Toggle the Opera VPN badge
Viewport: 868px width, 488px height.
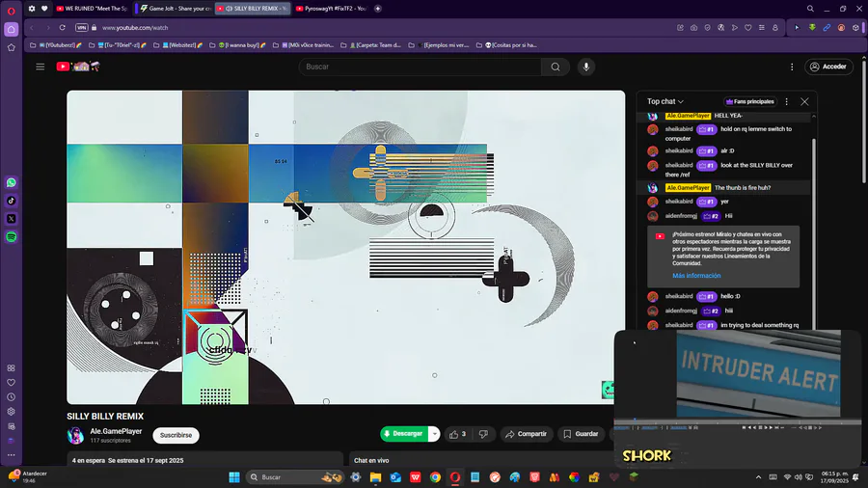81,28
